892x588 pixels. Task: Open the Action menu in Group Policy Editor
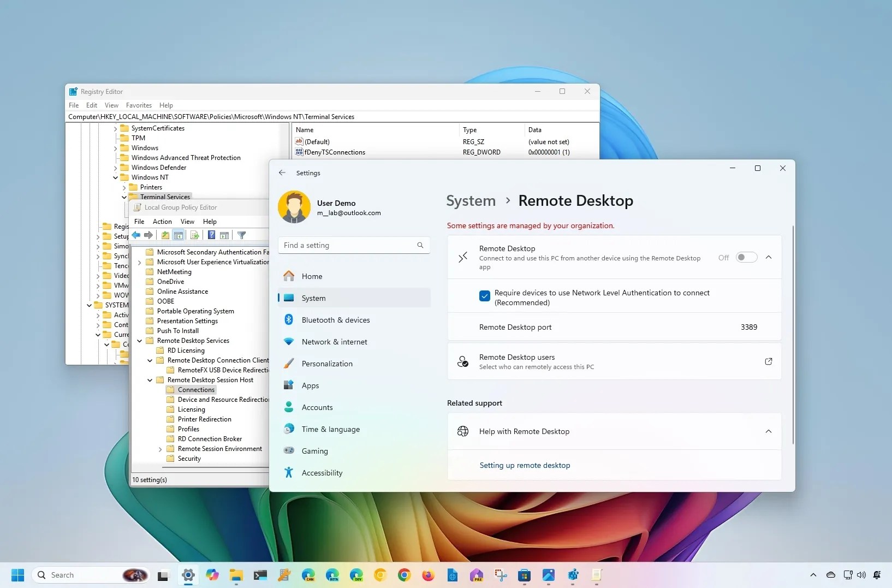pos(162,222)
